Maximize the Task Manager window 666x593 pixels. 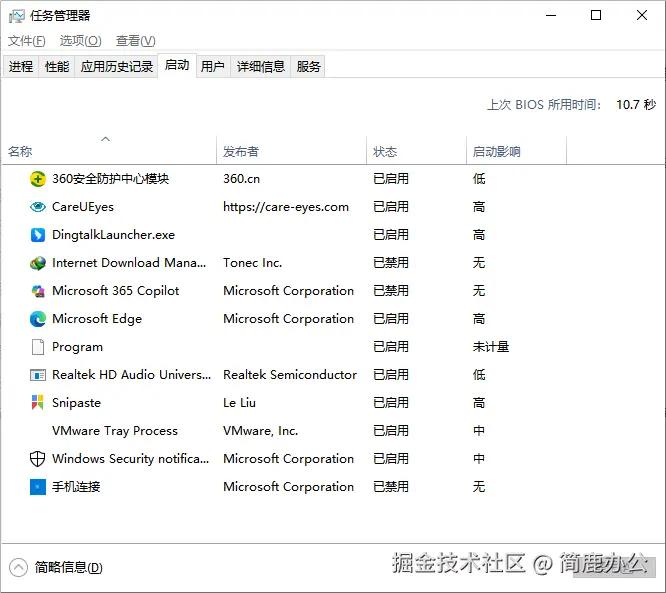click(596, 15)
